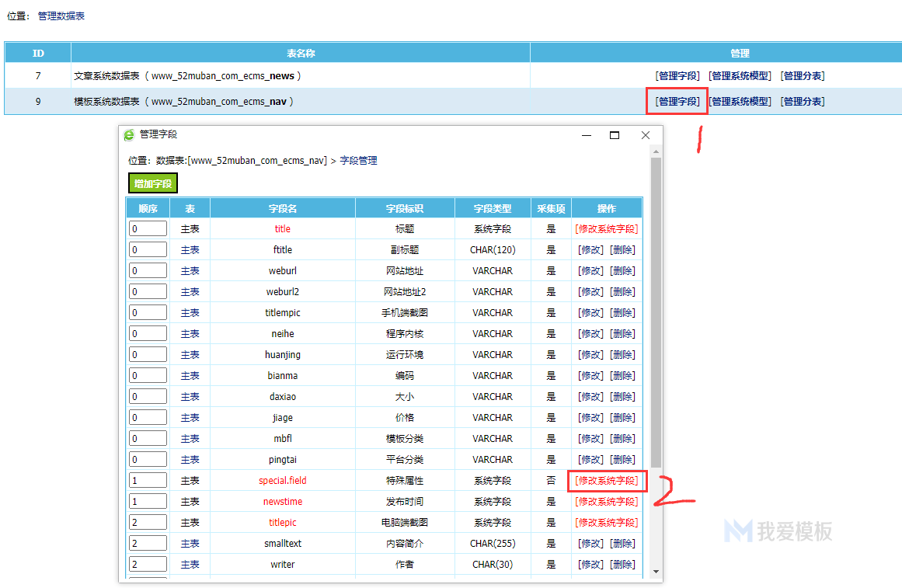902x588 pixels.
Task: Click order input box for special.field row
Action: [148, 480]
